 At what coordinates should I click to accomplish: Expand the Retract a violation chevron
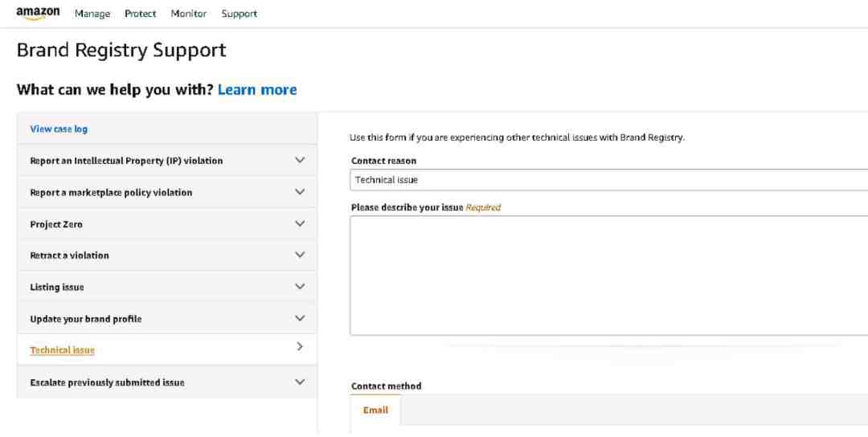[x=300, y=255]
